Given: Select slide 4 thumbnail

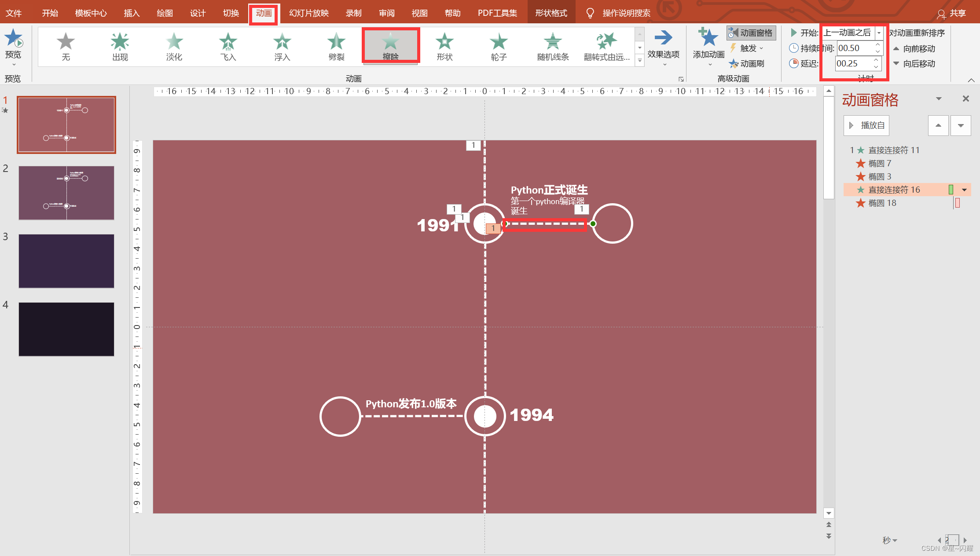Looking at the screenshot, I should (66, 329).
